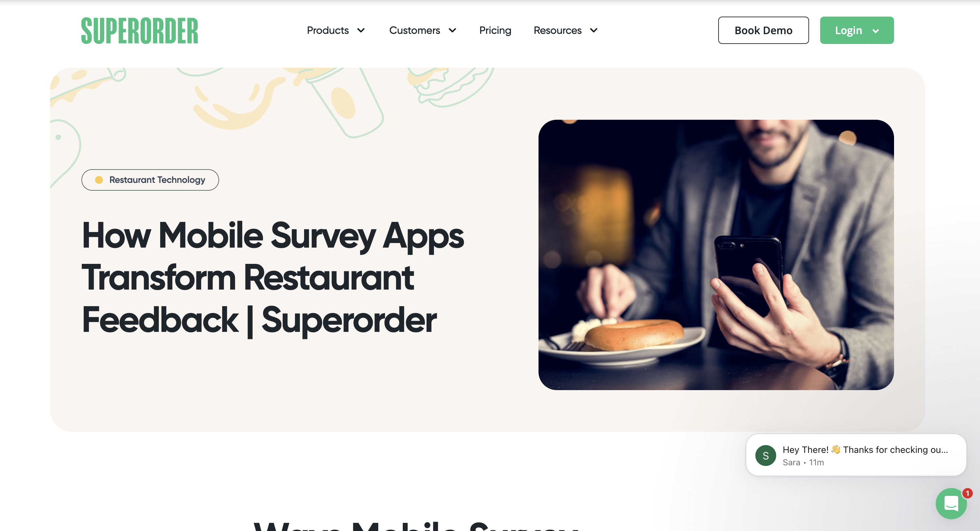This screenshot has width=980, height=531.
Task: Open the Login dropdown arrow
Action: pyautogui.click(x=875, y=31)
